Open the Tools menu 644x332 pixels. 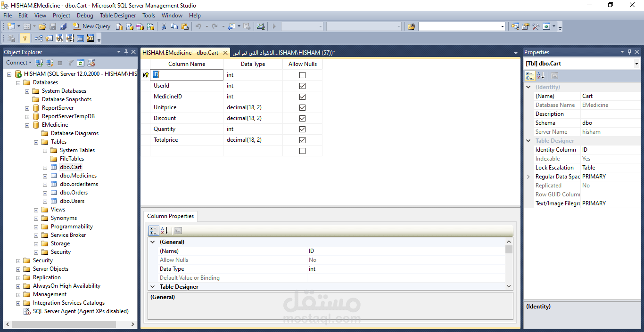(x=149, y=16)
